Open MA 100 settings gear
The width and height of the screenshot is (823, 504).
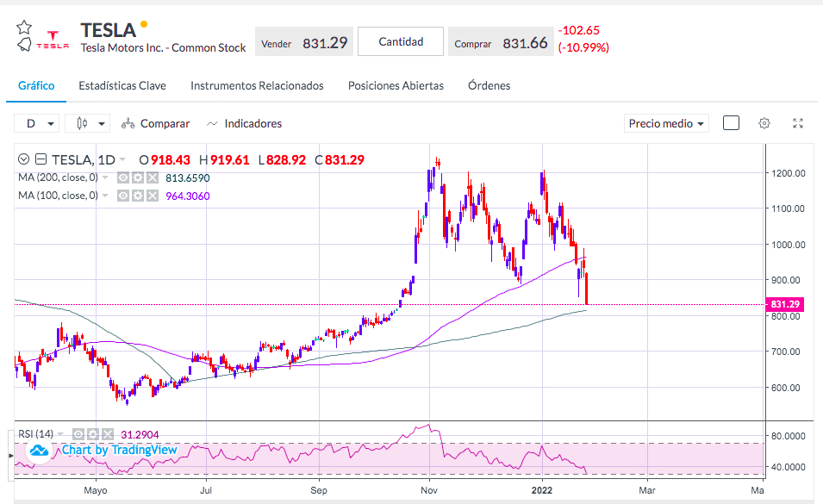[138, 196]
